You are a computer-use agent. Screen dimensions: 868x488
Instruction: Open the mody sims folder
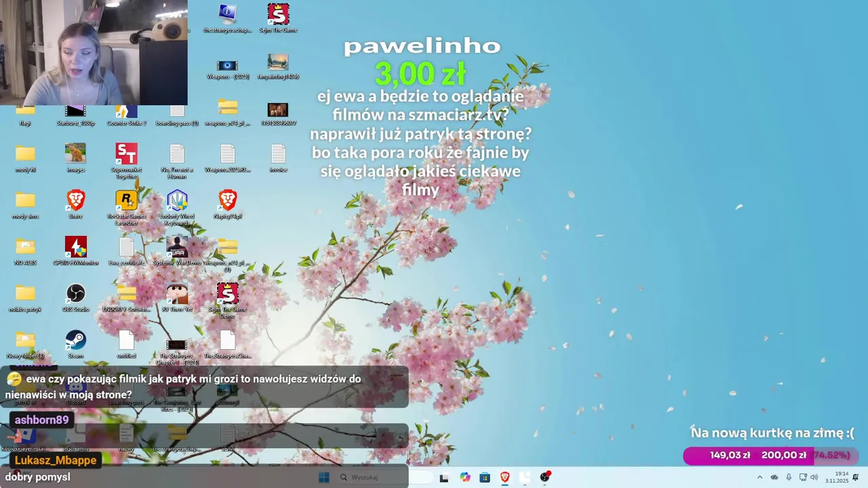click(x=25, y=205)
